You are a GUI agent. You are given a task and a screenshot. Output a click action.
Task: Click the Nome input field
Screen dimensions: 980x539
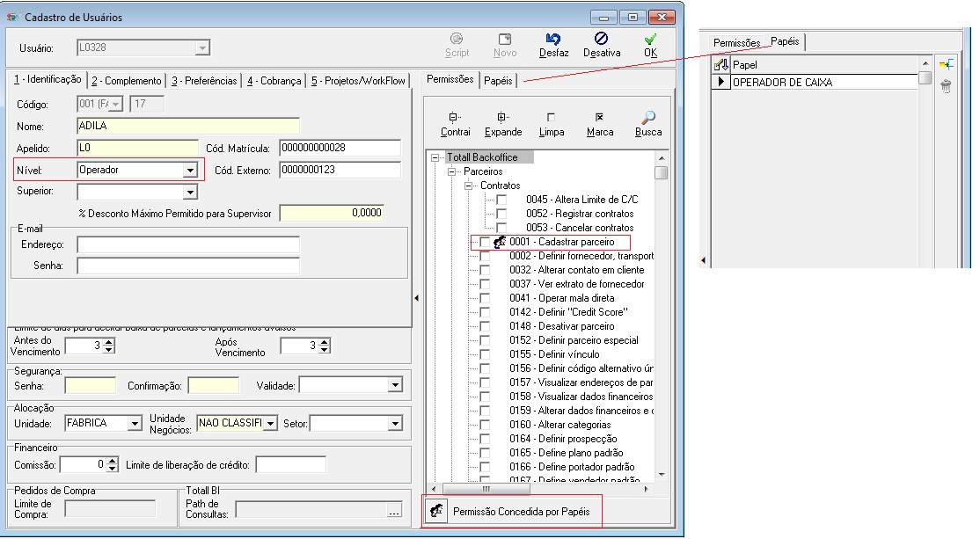coord(188,126)
